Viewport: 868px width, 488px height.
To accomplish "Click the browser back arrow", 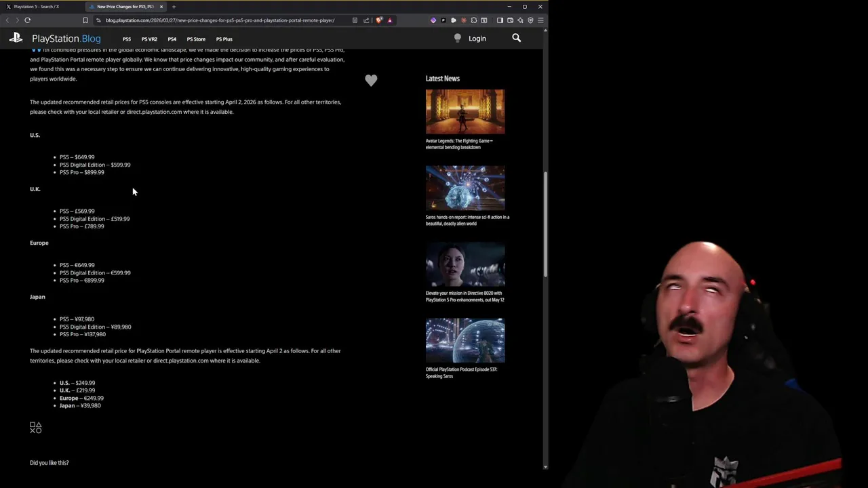I will (7, 20).
